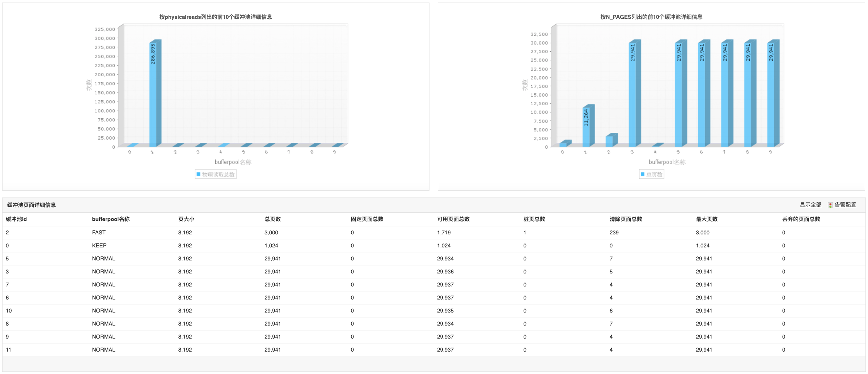This screenshot has width=868, height=374.
Task: Click the 总页数 legend swatch under N_PAGES chart
Action: click(643, 174)
